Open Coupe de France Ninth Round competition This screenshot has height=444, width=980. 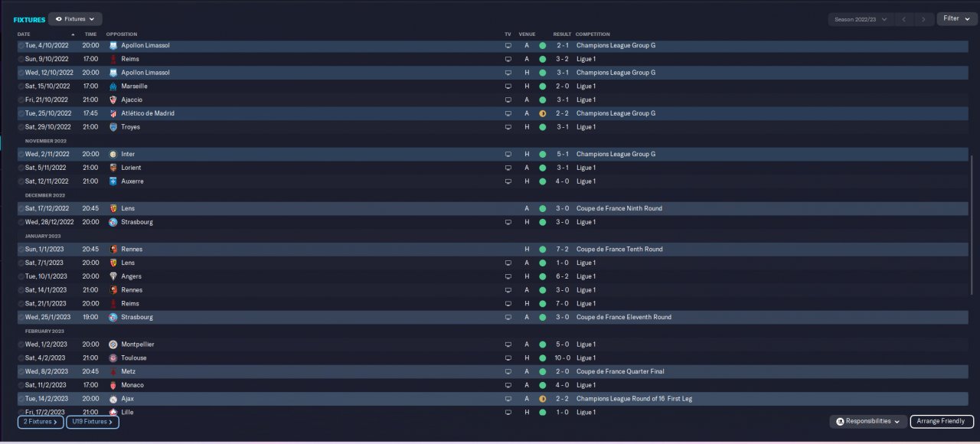click(619, 208)
